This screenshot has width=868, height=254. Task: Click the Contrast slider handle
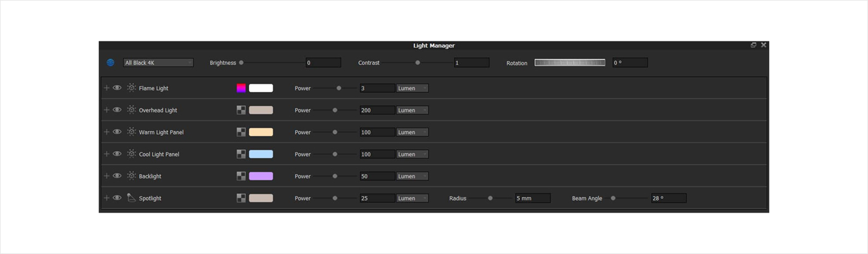click(x=417, y=63)
